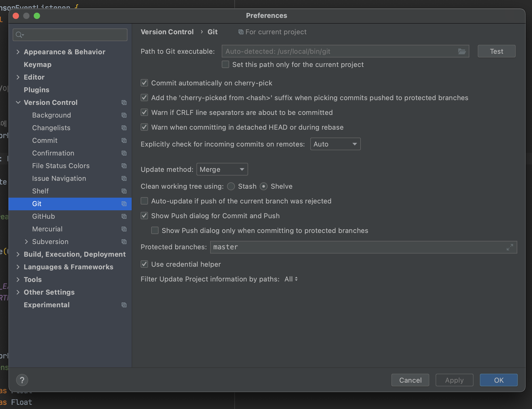Image resolution: width=532 pixels, height=409 pixels.
Task: Select the Shelve radio button
Action: [x=264, y=186]
